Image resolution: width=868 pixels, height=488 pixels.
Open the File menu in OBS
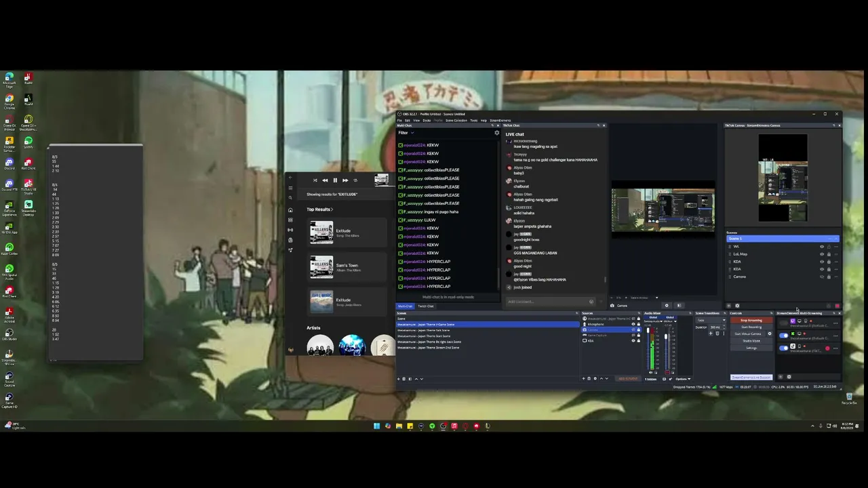(x=399, y=121)
